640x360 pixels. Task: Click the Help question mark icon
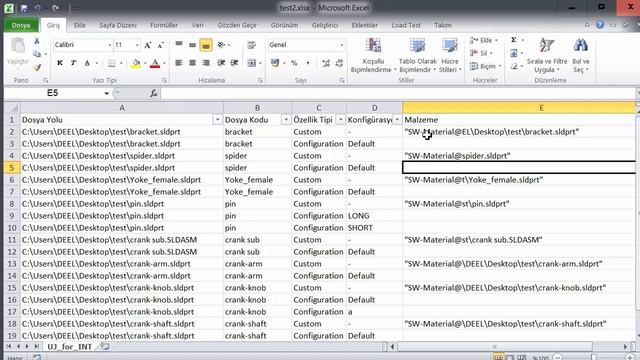tap(600, 25)
